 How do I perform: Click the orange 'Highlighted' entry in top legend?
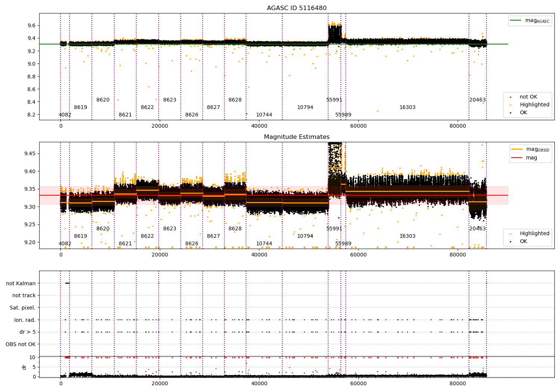[x=534, y=105]
